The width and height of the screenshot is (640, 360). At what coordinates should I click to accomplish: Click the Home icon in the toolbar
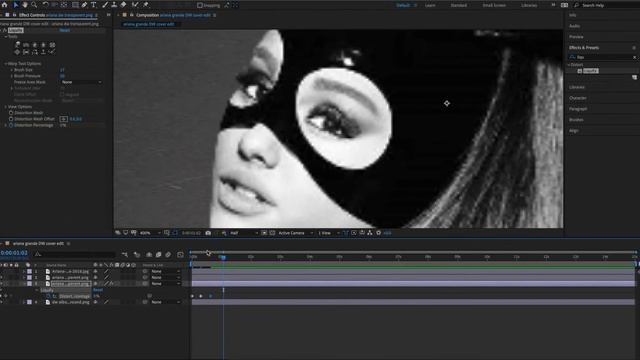pyautogui.click(x=5, y=5)
